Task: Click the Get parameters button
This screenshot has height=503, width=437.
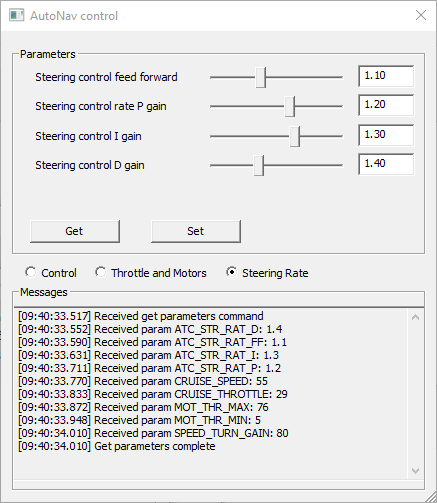Action: coord(75,231)
